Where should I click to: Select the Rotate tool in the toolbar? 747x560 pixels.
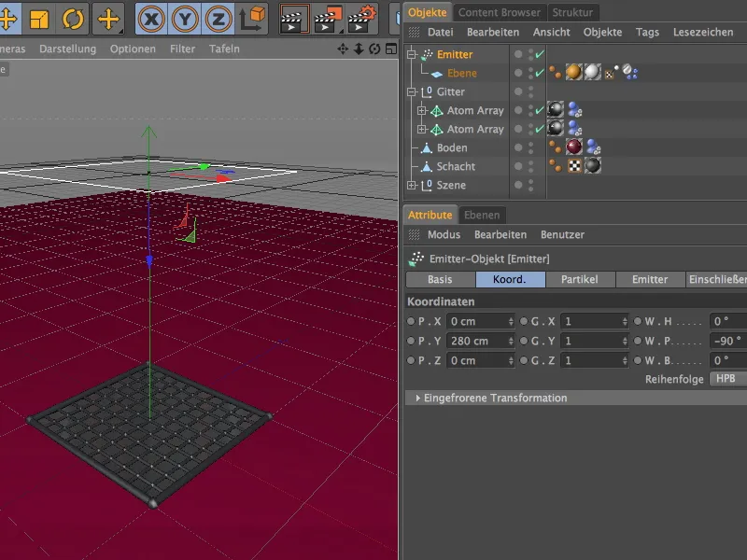[73, 19]
